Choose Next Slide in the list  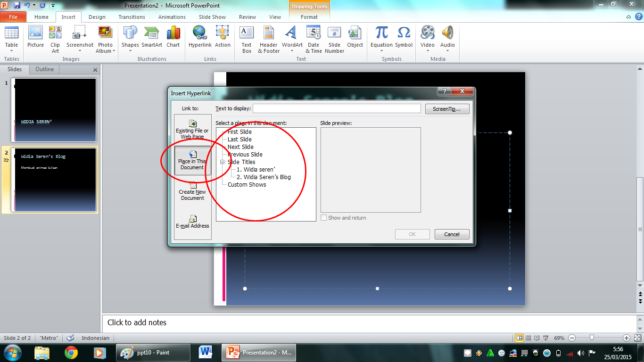point(240,147)
